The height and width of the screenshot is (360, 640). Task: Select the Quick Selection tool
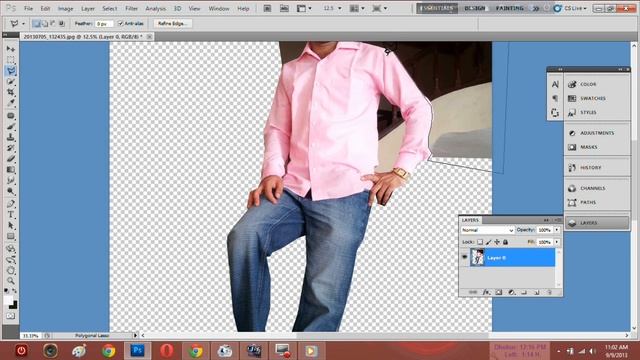tap(11, 82)
